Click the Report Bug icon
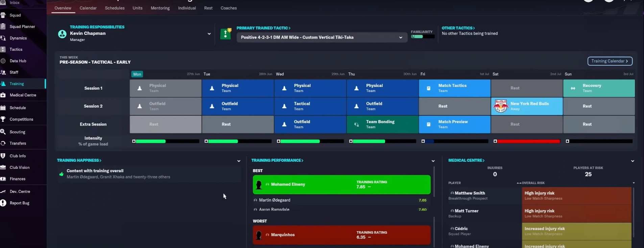The height and width of the screenshot is (248, 644). point(3,203)
